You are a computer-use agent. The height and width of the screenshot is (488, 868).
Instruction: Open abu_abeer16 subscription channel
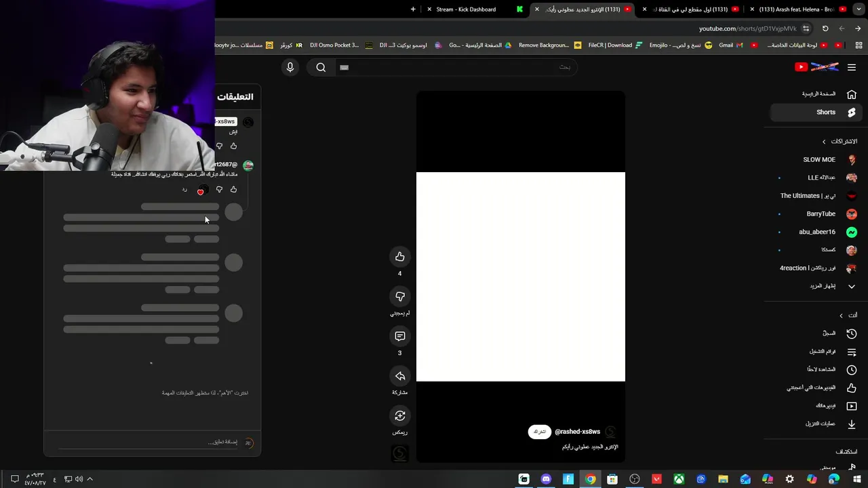point(816,232)
